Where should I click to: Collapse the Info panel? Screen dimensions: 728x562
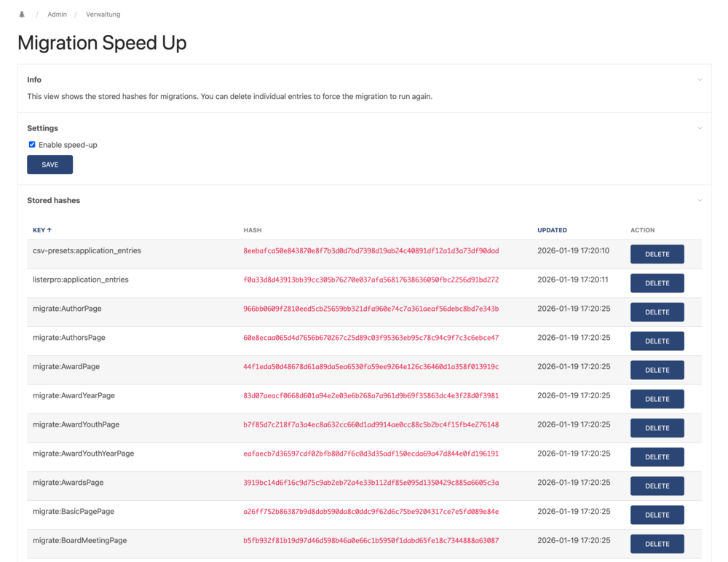(x=700, y=79)
